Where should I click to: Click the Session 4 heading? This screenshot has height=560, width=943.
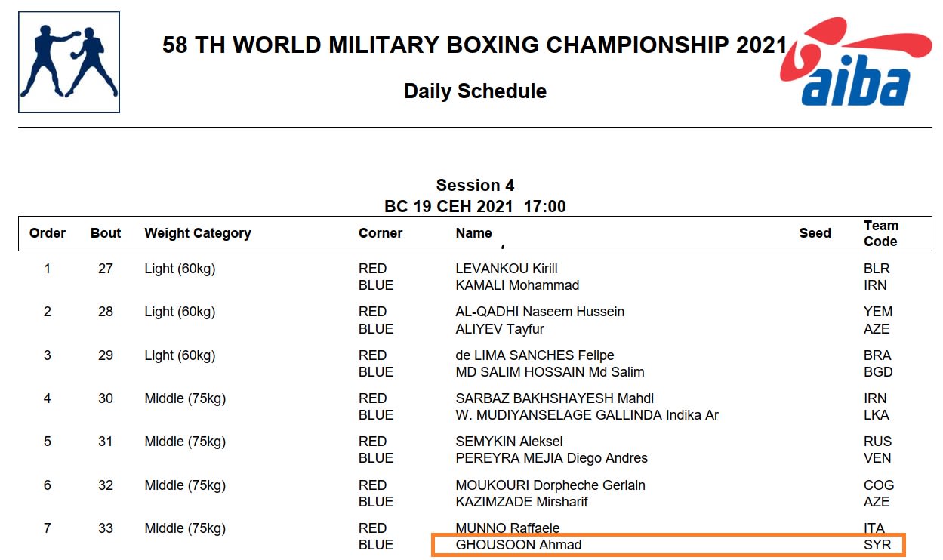tap(475, 186)
